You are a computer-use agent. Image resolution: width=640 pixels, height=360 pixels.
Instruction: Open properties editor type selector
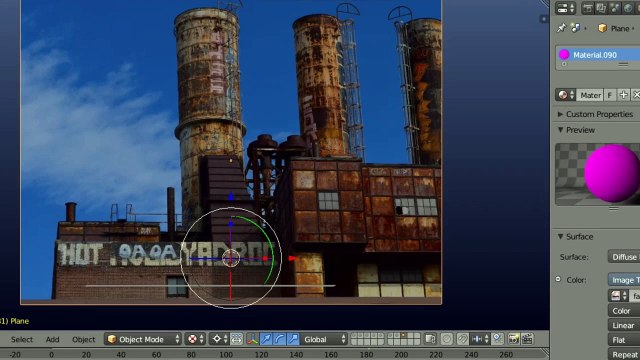click(565, 8)
